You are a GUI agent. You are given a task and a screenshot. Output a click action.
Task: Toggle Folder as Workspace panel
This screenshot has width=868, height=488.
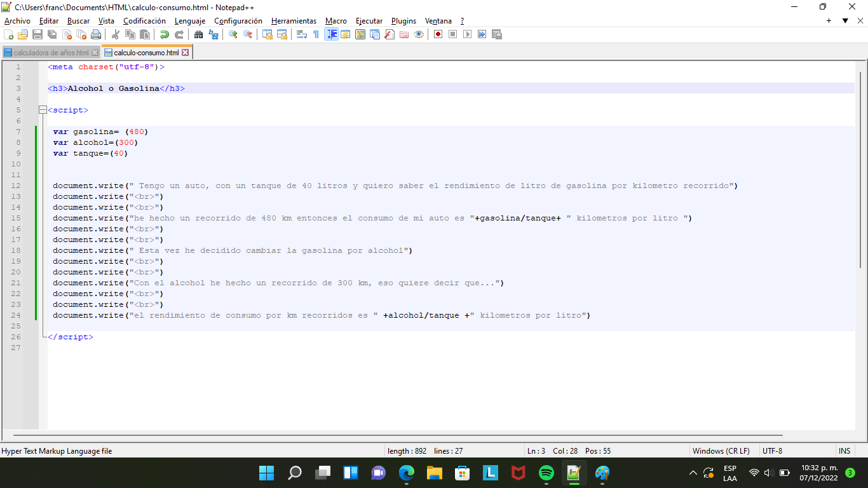pos(404,34)
